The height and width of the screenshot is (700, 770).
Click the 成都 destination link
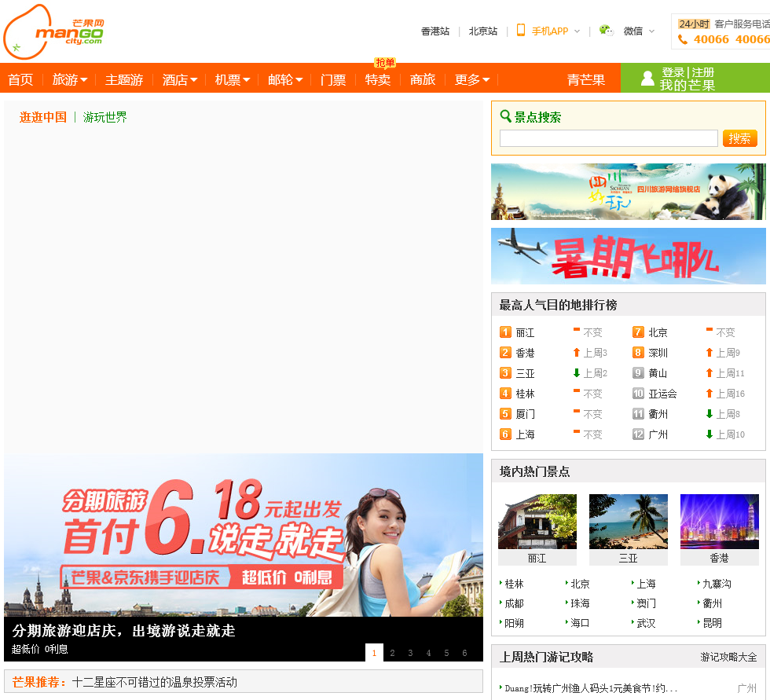[x=514, y=603]
